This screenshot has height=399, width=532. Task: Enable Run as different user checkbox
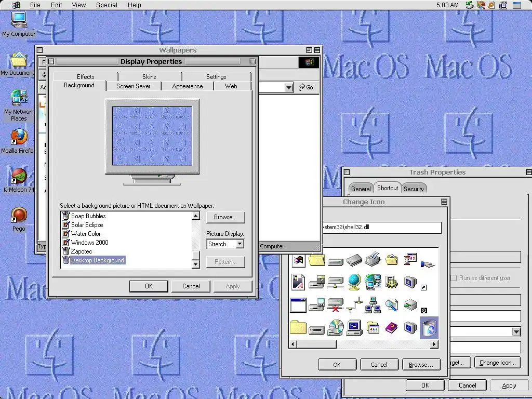click(454, 278)
